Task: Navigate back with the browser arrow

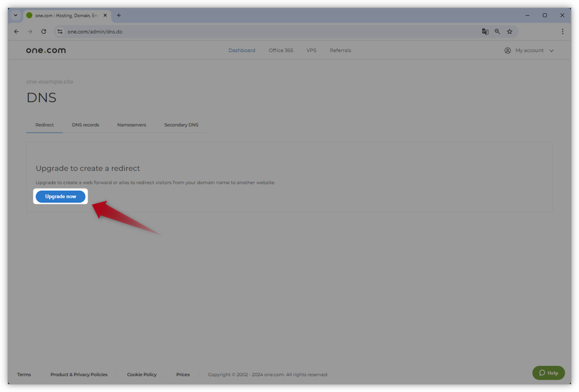Action: tap(16, 31)
